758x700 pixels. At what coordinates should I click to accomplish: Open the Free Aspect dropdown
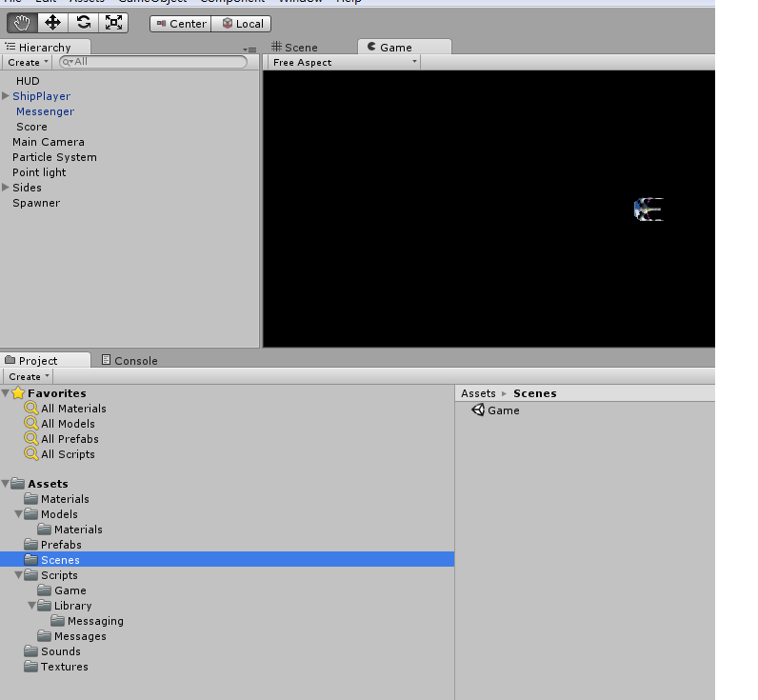(x=344, y=62)
